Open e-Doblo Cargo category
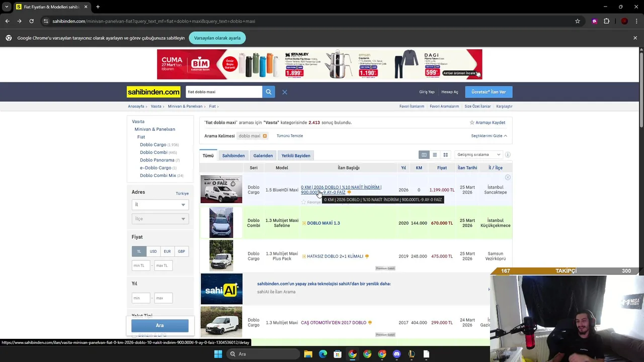Image resolution: width=644 pixels, height=362 pixels. point(155,168)
